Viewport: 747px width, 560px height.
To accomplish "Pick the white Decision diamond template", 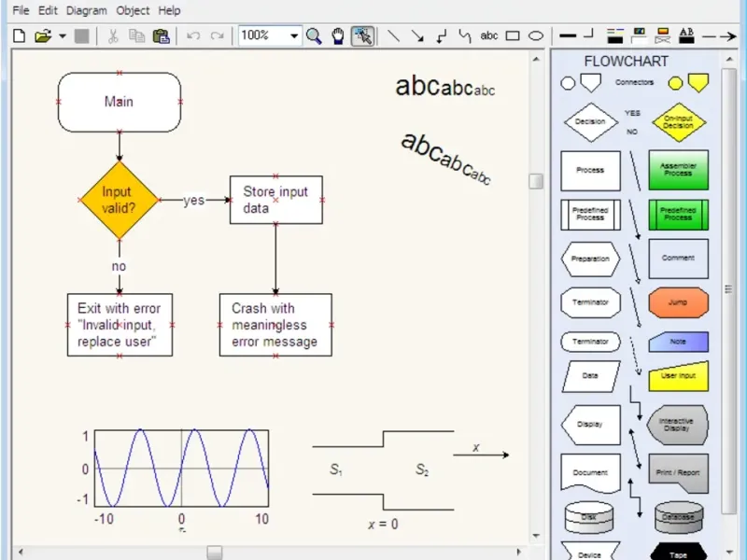I will [590, 122].
